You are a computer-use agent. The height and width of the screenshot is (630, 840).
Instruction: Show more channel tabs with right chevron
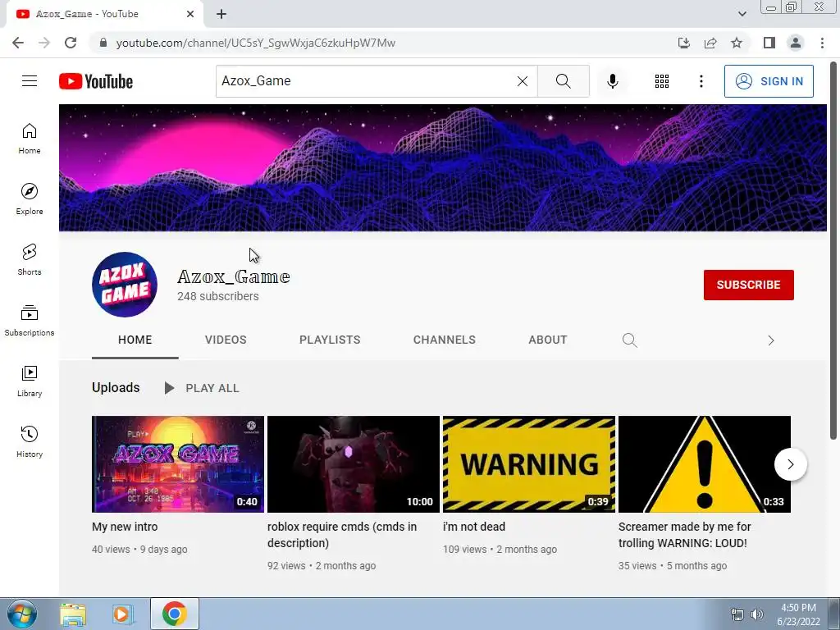[771, 340]
